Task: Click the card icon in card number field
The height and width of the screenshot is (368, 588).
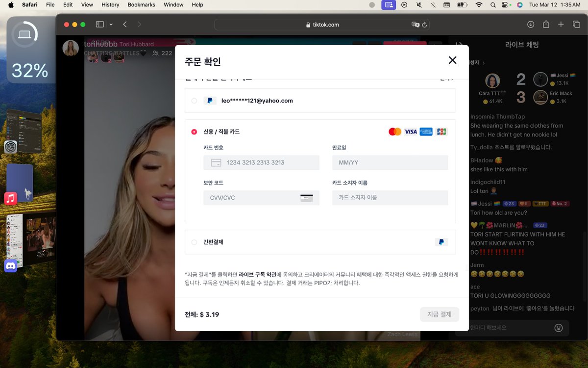Action: point(216,162)
